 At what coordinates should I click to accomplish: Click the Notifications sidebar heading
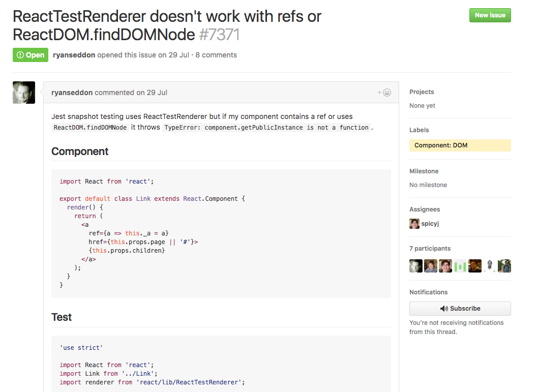click(429, 292)
